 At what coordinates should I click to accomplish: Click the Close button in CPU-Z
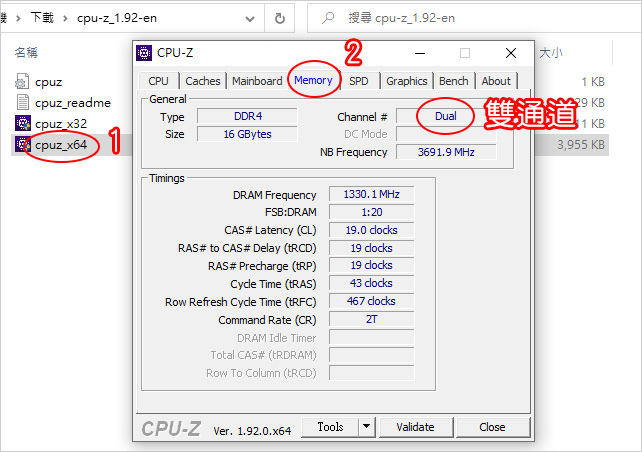pyautogui.click(x=492, y=427)
